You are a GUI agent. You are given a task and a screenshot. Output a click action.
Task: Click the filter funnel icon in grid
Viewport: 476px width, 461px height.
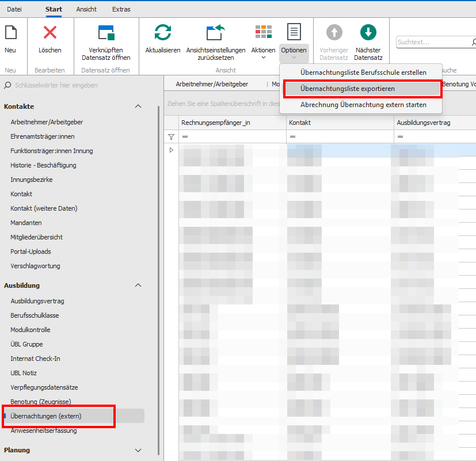tap(171, 137)
